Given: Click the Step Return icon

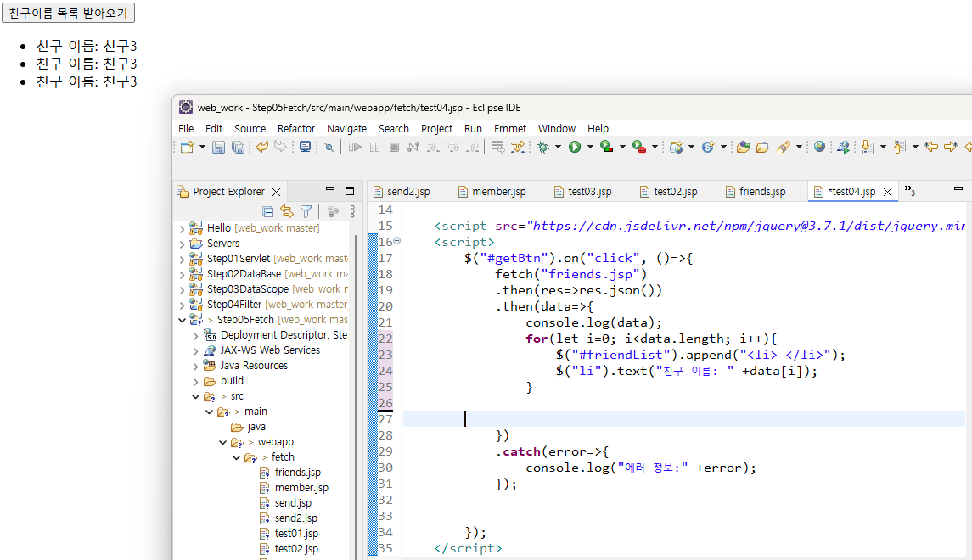Looking at the screenshot, I should coord(473,148).
